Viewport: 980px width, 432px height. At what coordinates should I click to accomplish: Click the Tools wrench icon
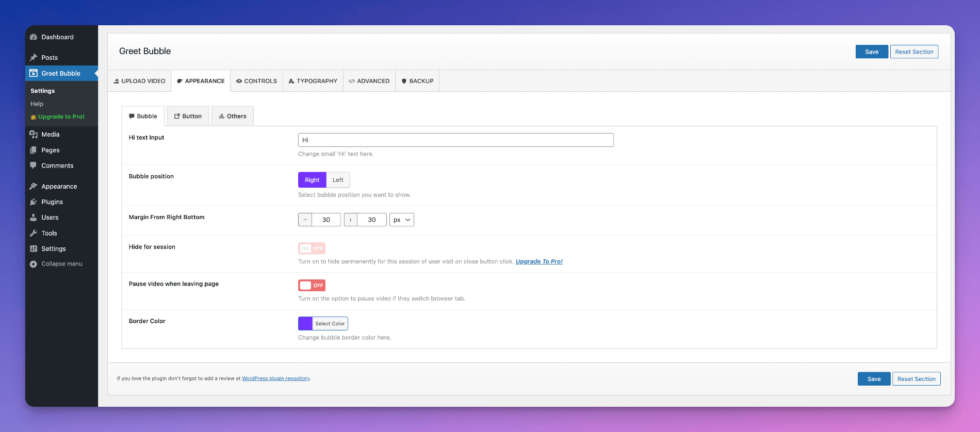(34, 233)
